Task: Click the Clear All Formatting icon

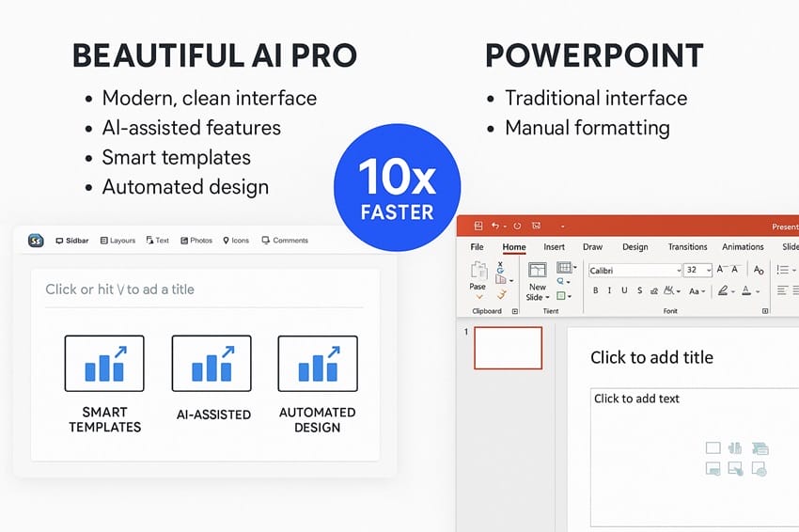Action: (x=759, y=270)
